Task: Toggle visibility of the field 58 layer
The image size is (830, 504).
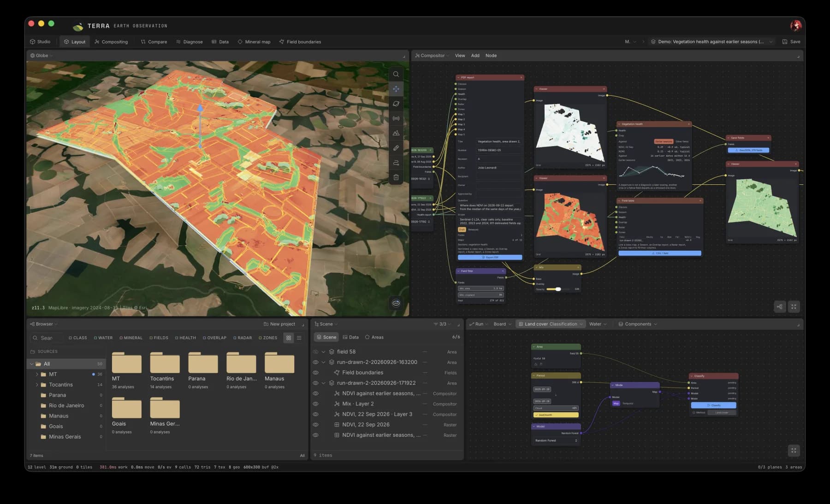Action: [316, 352]
